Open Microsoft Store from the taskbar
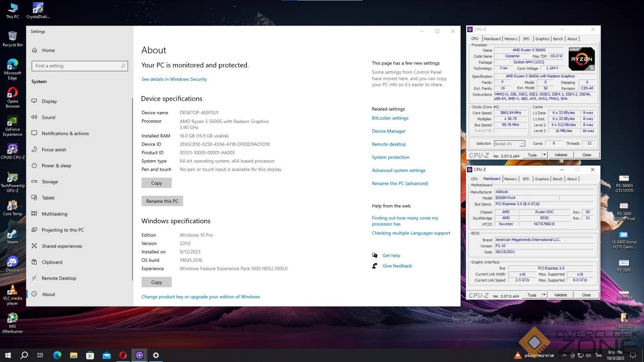This screenshot has height=362, width=644. coord(90,355)
